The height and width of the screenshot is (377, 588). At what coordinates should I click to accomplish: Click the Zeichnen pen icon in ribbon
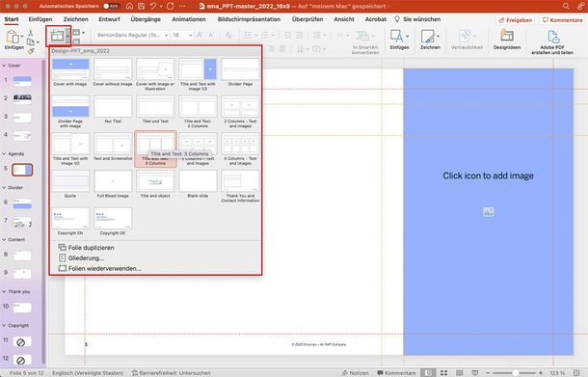(427, 37)
